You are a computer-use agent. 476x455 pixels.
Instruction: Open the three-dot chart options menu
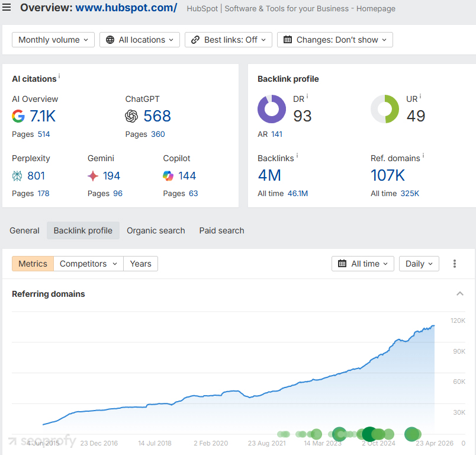455,264
